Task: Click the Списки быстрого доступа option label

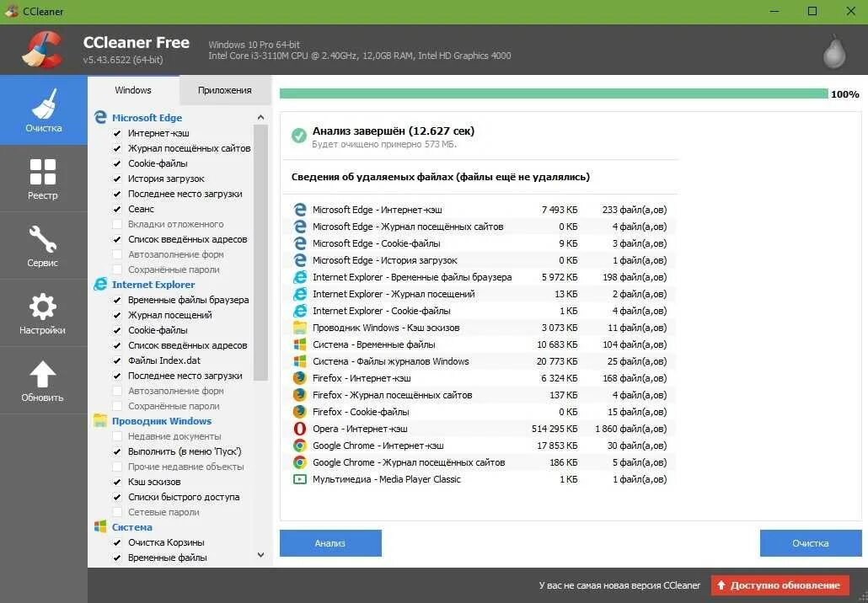Action: [x=184, y=497]
